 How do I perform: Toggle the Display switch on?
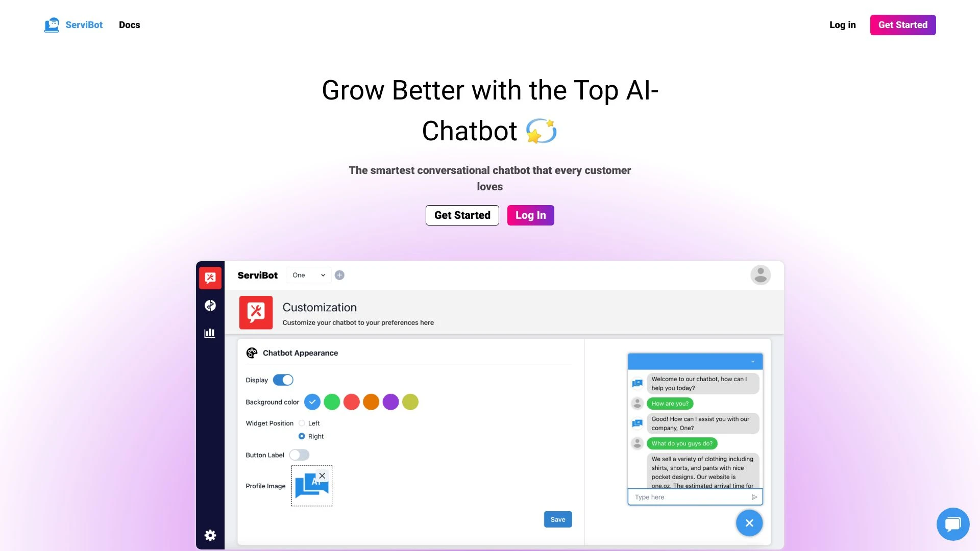point(283,380)
